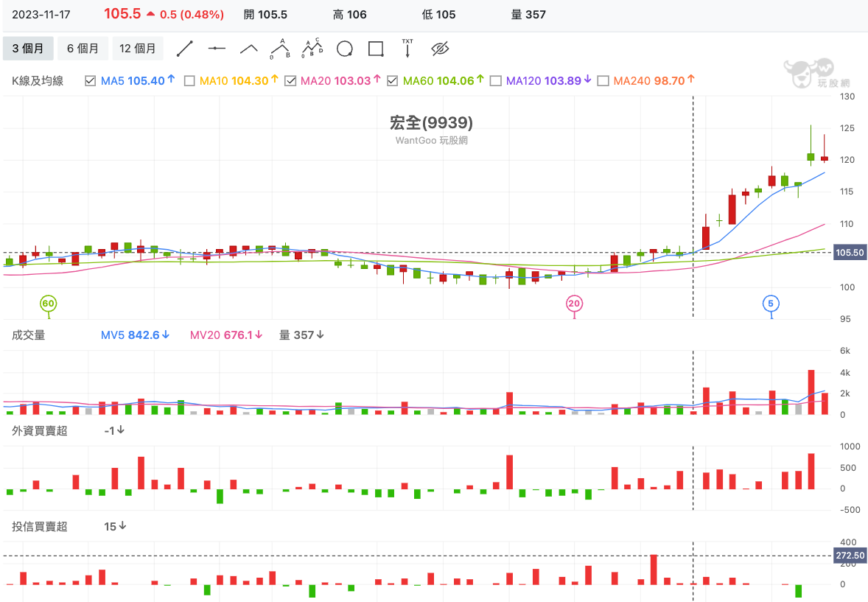Toggle the hide drawings eye icon
This screenshot has width=868, height=602.
tap(440, 49)
